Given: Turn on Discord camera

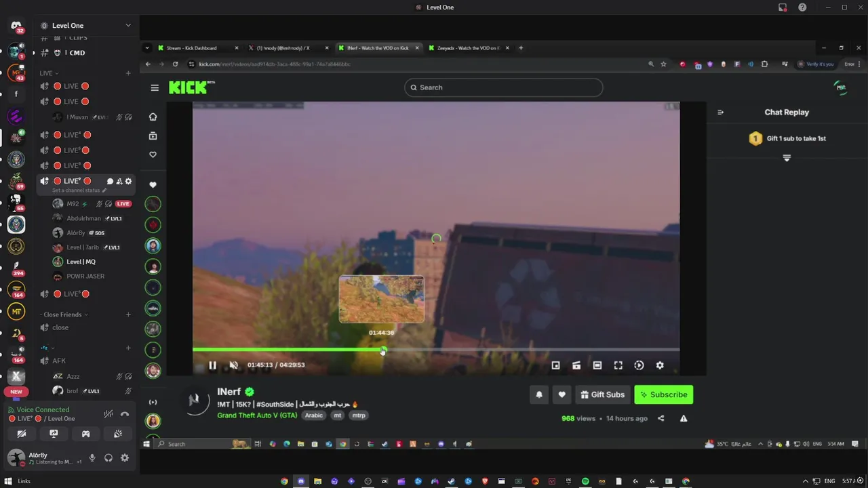Looking at the screenshot, I should (22, 434).
